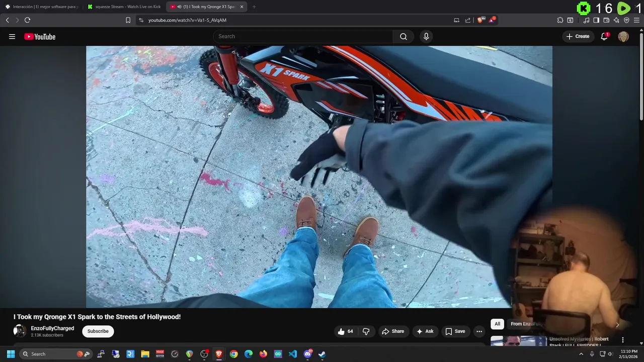Screen dimensions: 644x362
Task: Click the Ask button
Action: (x=425, y=331)
